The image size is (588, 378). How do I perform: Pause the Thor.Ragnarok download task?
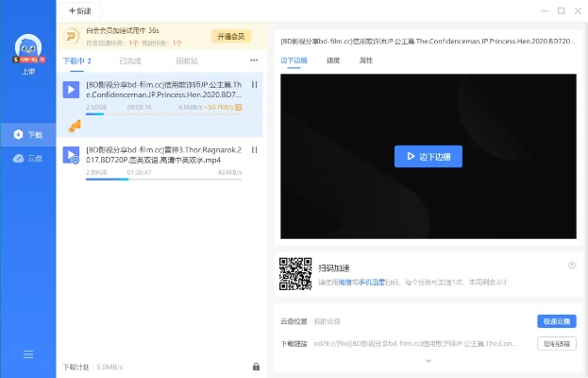(x=255, y=150)
